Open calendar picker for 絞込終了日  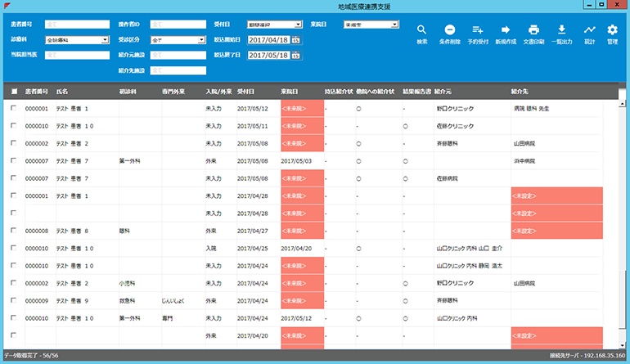pos(296,55)
